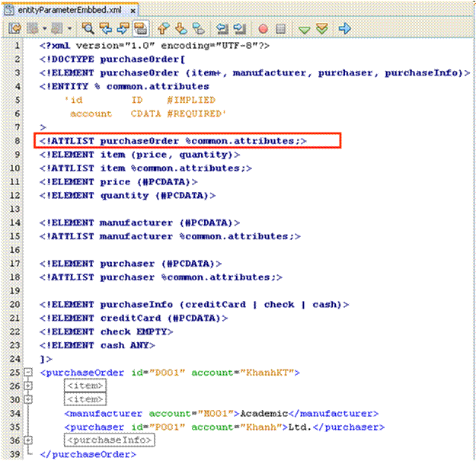The image size is (476, 461).
Task: Click the ATTLIST manufacturer line
Action: tap(170, 236)
